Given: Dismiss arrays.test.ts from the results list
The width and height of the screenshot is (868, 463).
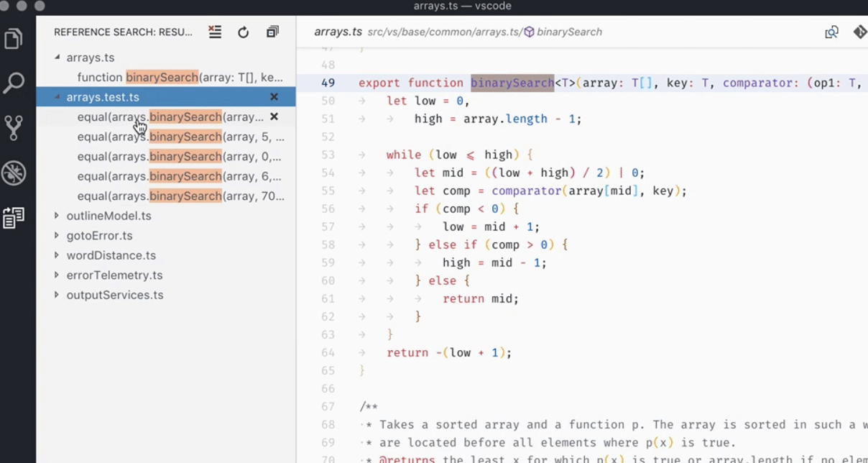Looking at the screenshot, I should pos(274,97).
